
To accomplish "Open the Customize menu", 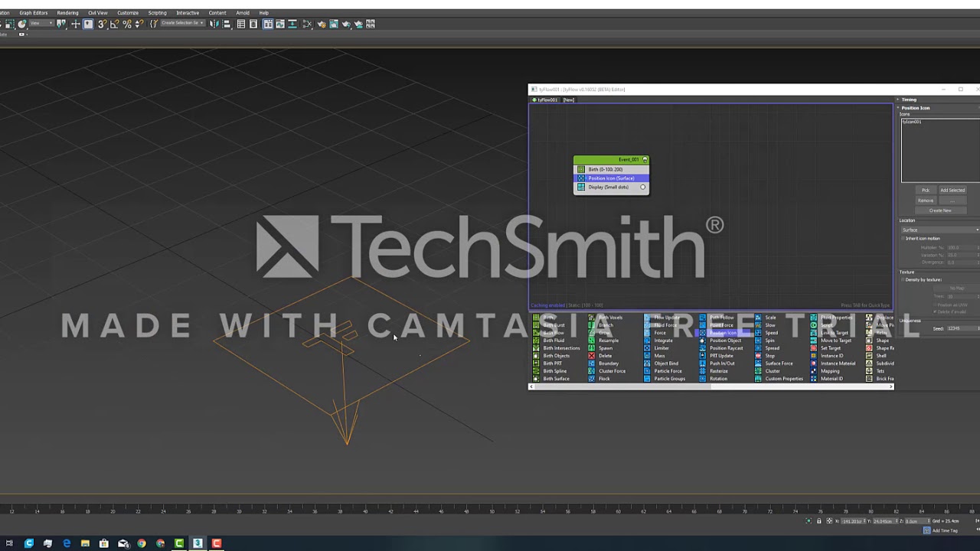I will (128, 13).
